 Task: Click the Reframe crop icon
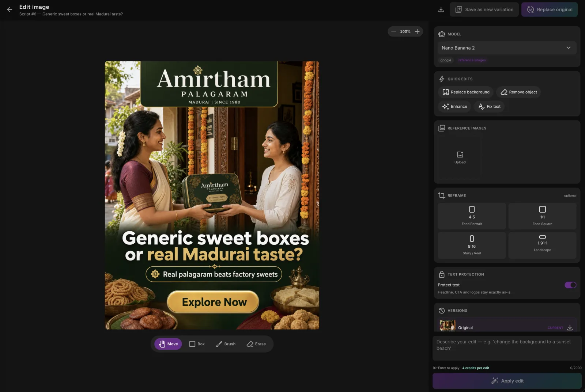click(x=442, y=195)
